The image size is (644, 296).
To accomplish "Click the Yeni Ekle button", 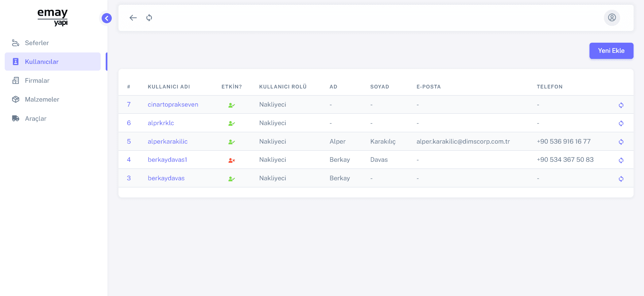I will [611, 51].
